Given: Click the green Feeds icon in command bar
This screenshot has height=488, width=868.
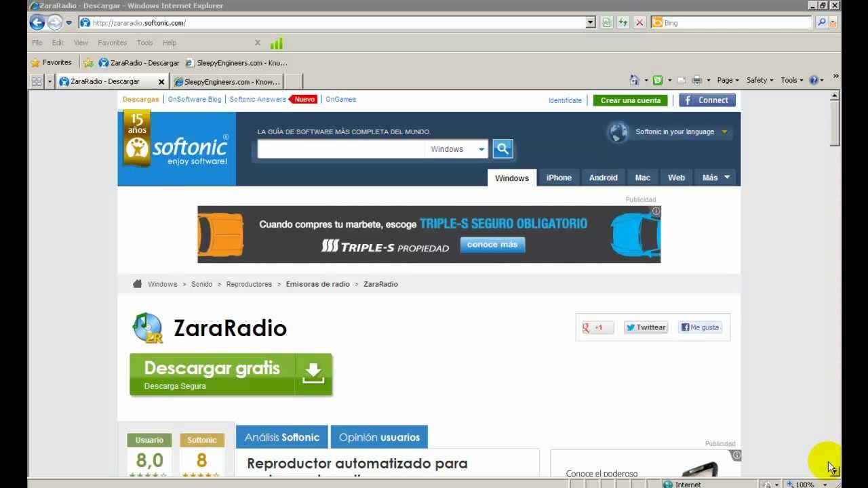Looking at the screenshot, I should click(658, 80).
